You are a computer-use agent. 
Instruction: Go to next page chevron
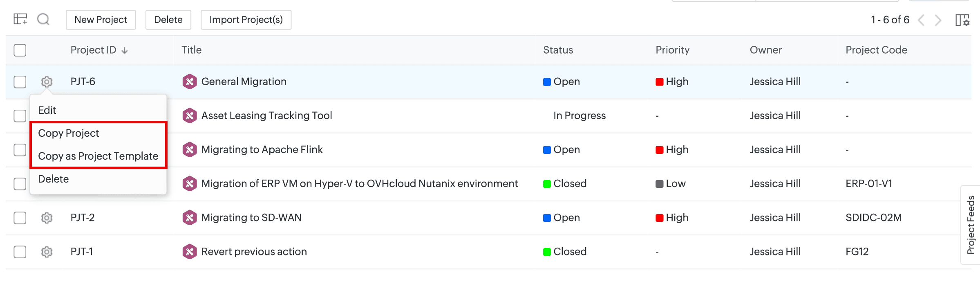938,20
